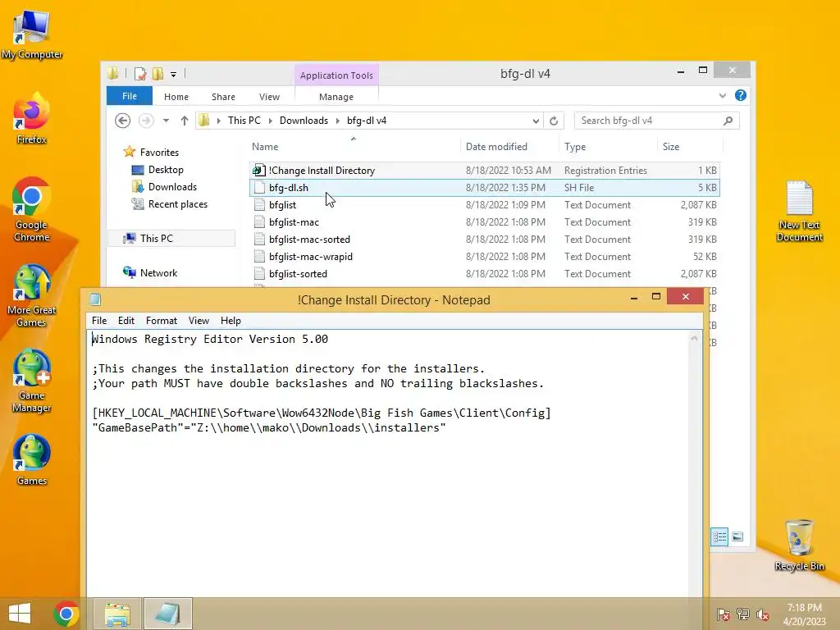The height and width of the screenshot is (630, 840).
Task: Click the search magnifier icon
Action: point(728,121)
